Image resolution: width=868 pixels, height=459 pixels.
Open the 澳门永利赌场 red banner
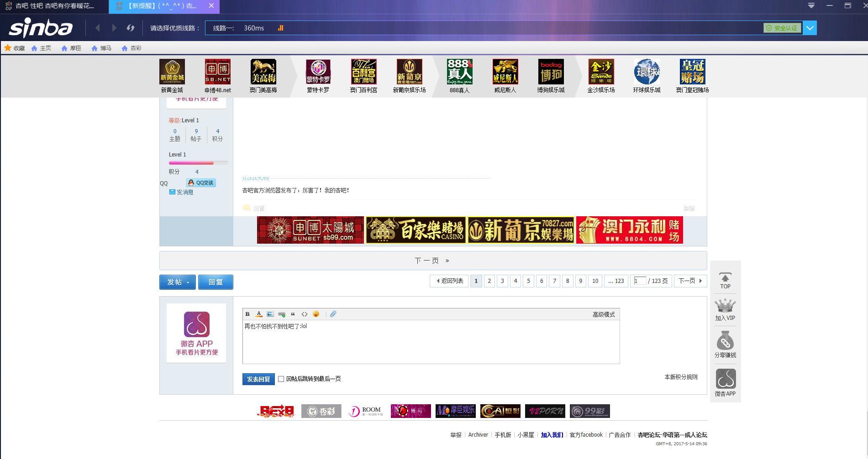[x=629, y=230]
